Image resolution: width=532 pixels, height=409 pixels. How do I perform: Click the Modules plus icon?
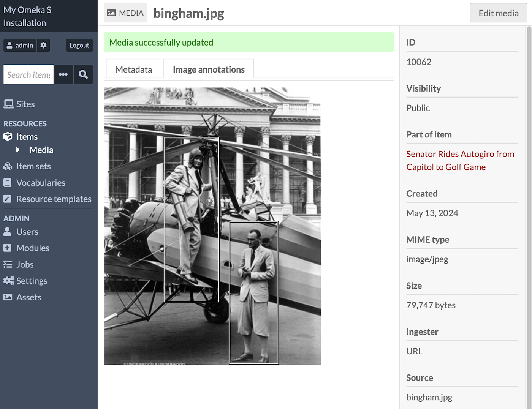(7, 248)
